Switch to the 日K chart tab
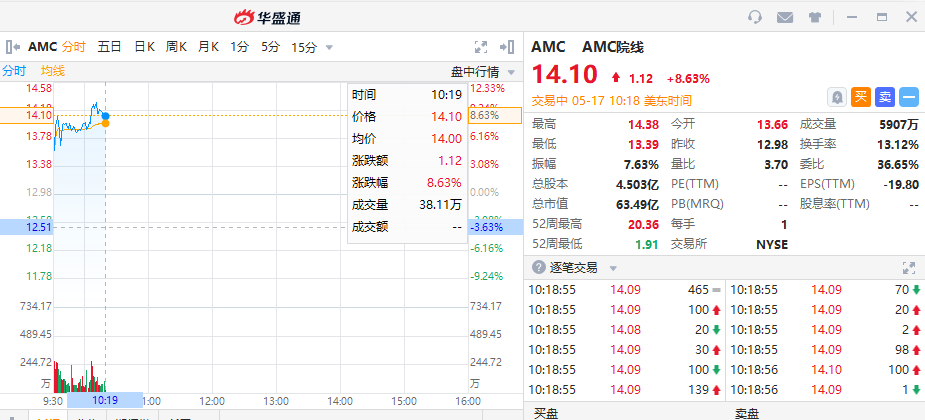Image resolution: width=925 pixels, height=420 pixels. [144, 47]
